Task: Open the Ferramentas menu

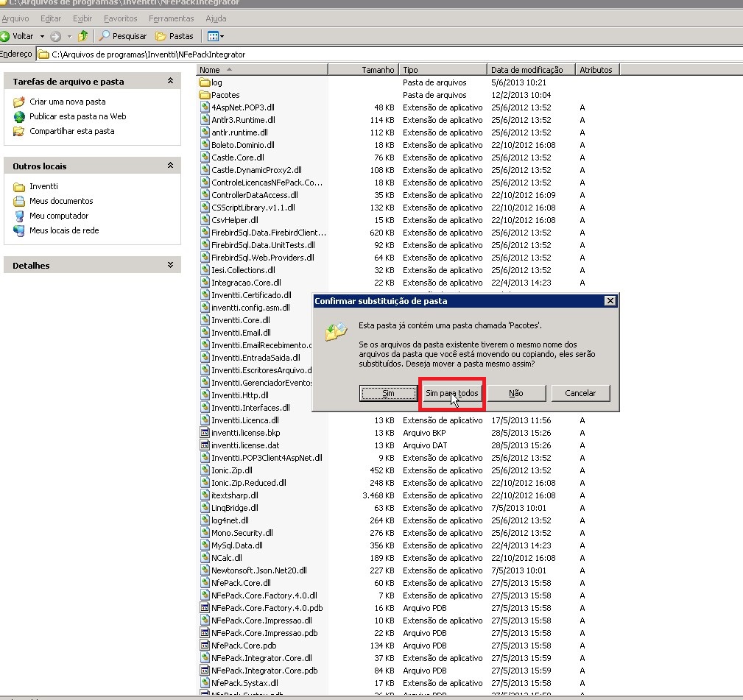Action: pyautogui.click(x=171, y=18)
